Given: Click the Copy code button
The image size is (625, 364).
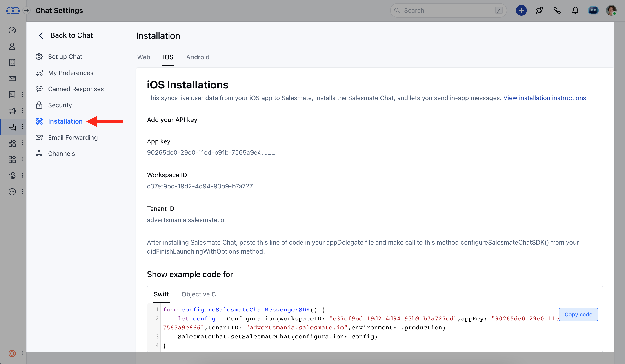Looking at the screenshot, I should (x=578, y=314).
